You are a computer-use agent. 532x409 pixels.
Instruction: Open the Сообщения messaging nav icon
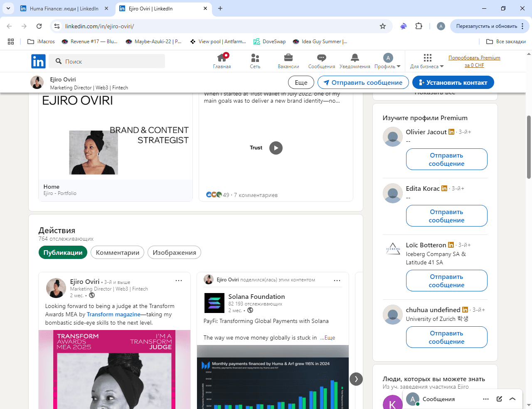point(321,61)
